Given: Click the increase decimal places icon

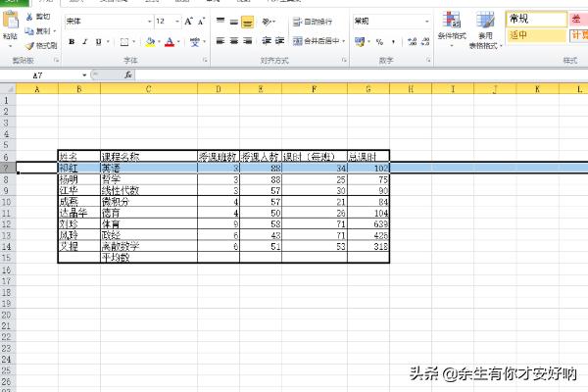Looking at the screenshot, I should coord(413,41).
